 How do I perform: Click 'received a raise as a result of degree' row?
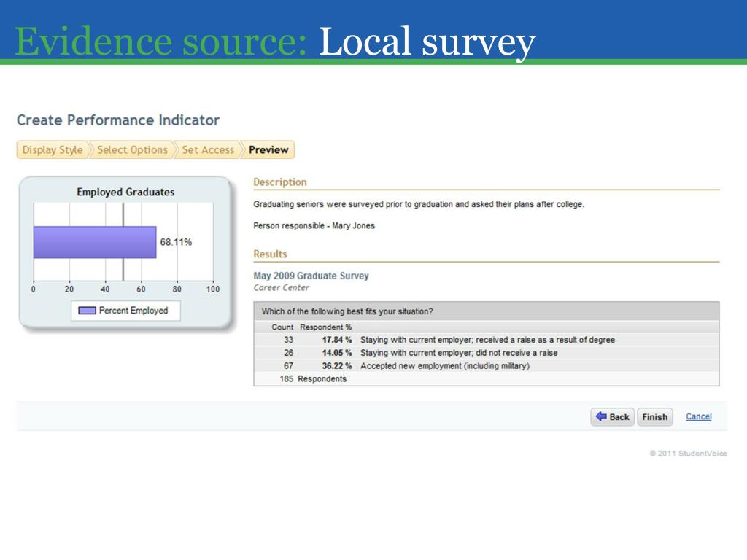487,340
